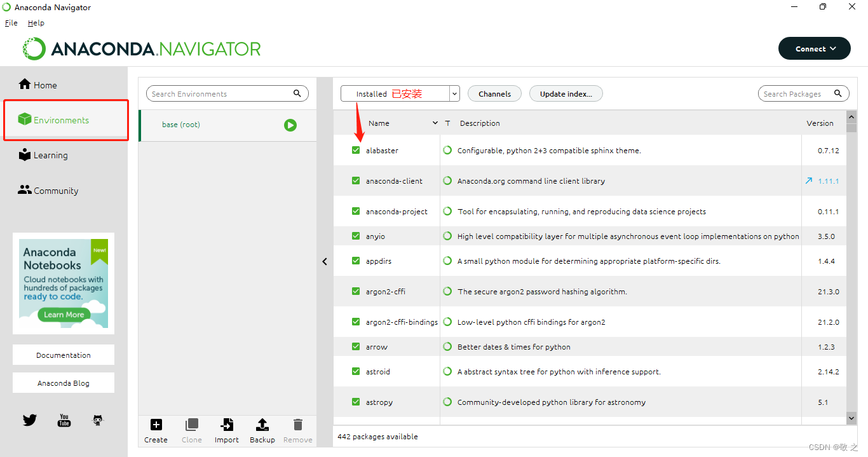Click the package list scrollbar thumb
Image resolution: width=868 pixels, height=457 pixels.
pyautogui.click(x=851, y=128)
